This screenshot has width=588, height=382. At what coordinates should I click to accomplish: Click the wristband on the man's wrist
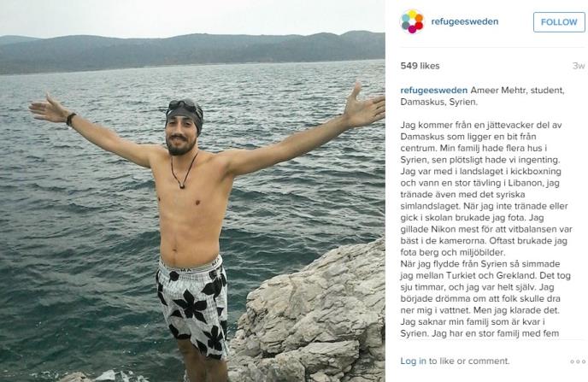tap(70, 119)
